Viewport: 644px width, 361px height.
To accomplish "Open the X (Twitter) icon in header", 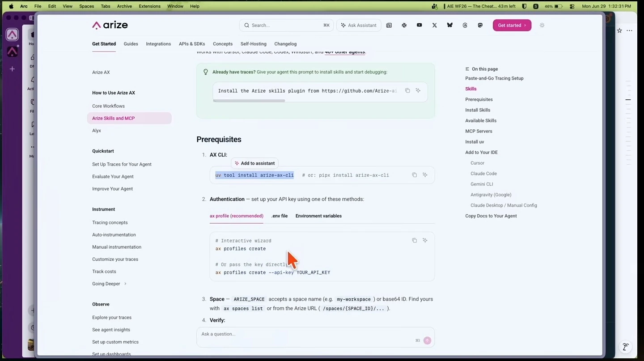I will pos(434,25).
